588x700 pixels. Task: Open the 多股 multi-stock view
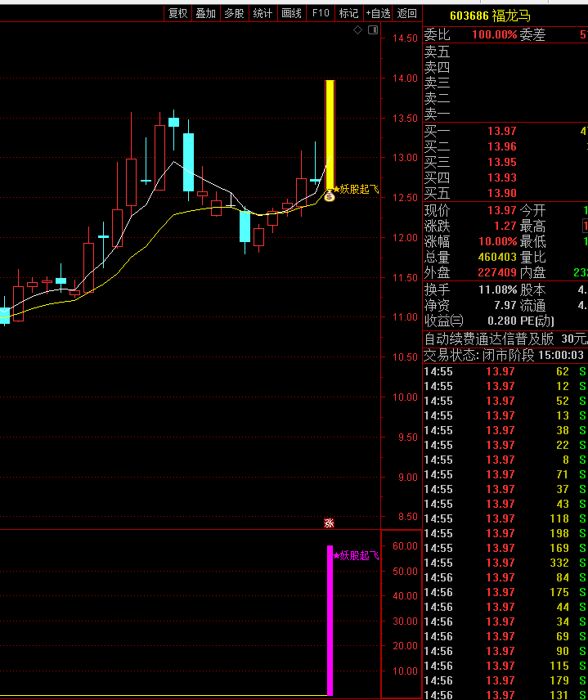pyautogui.click(x=234, y=13)
